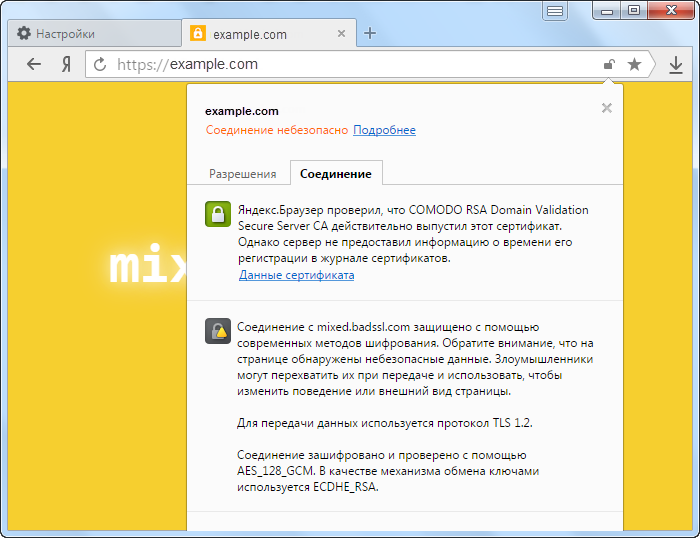The width and height of the screenshot is (700, 538).
Task: Select the example.com browser tab
Action: [x=269, y=33]
